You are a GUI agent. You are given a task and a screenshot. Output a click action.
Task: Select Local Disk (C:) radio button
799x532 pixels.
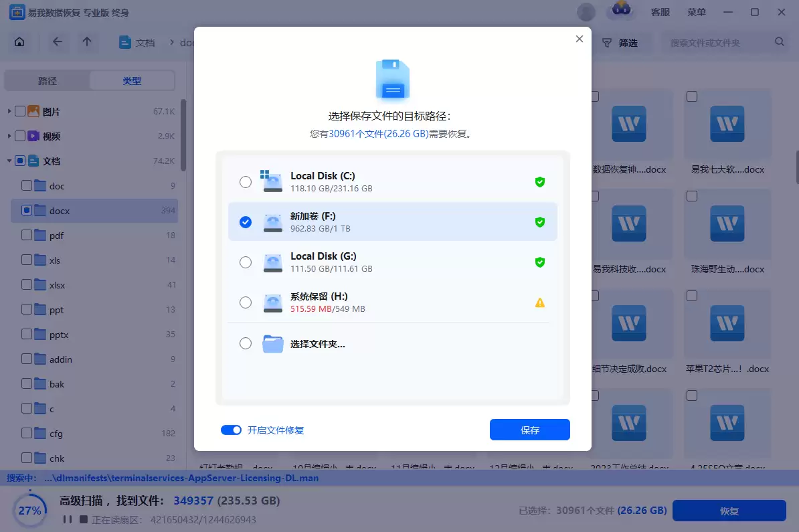point(246,182)
